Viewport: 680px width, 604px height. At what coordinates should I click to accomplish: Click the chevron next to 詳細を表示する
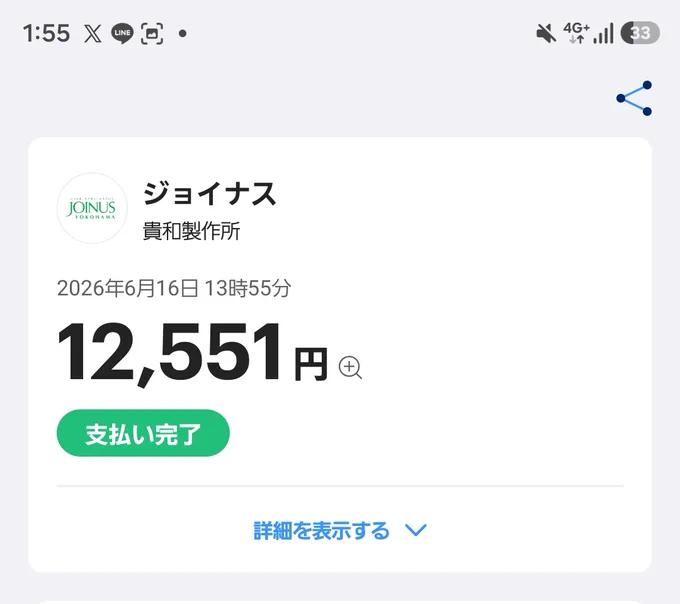416,530
